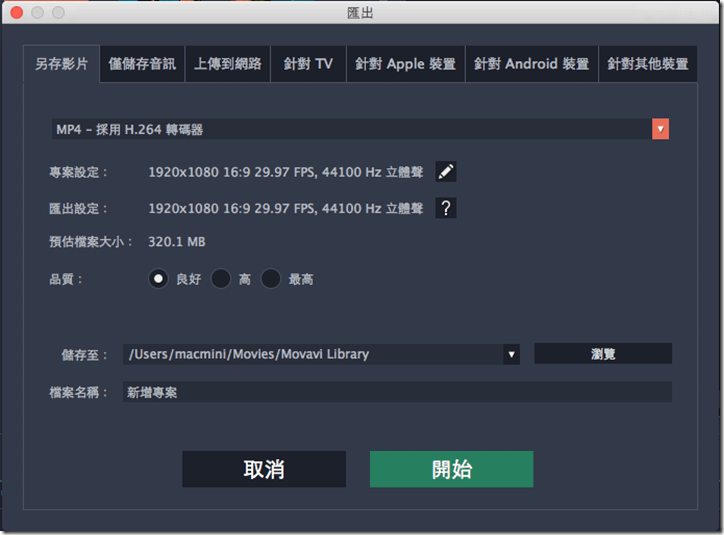724x535 pixels.
Task: Select the 良好 quality radio button
Action: 158,279
